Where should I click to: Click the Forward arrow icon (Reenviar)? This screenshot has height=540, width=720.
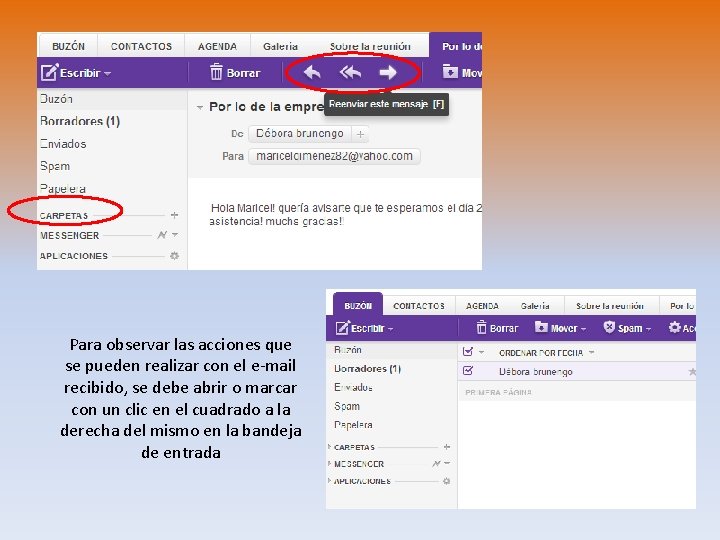pos(388,73)
